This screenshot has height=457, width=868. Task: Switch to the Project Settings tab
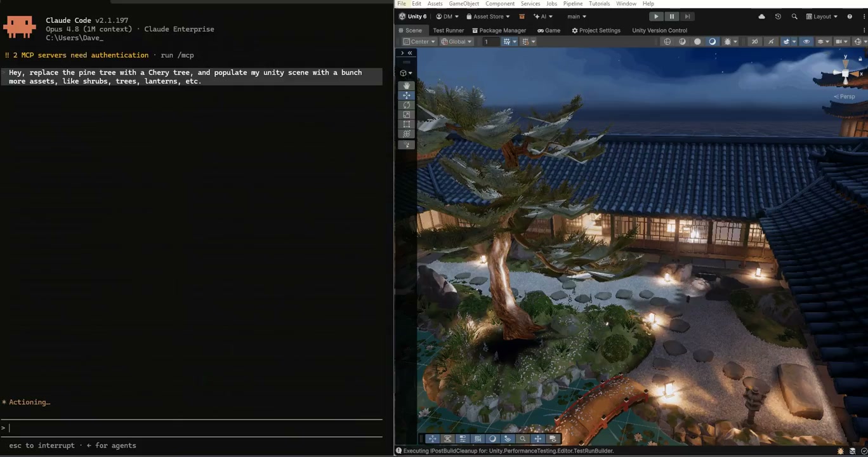coord(596,30)
